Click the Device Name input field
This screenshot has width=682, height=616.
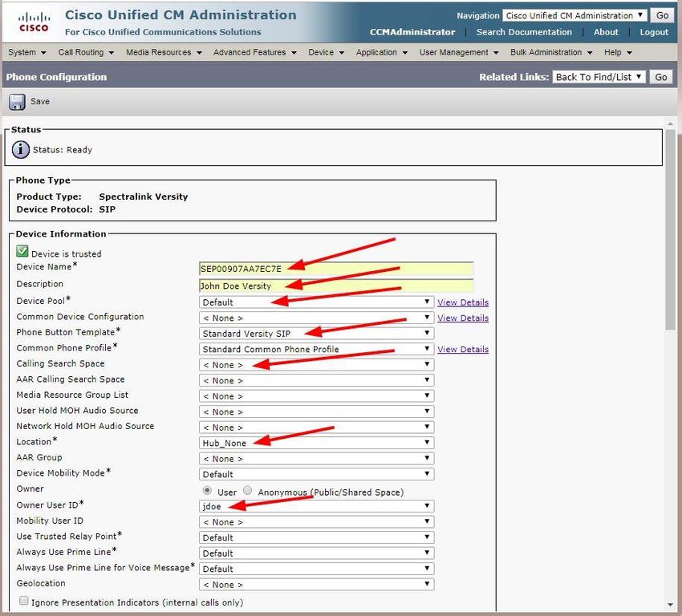[335, 269]
